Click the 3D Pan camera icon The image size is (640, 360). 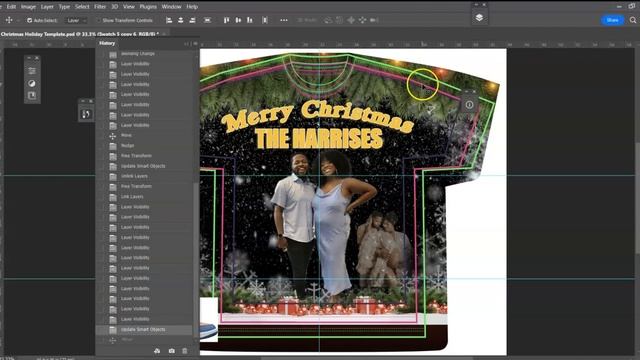(351, 20)
